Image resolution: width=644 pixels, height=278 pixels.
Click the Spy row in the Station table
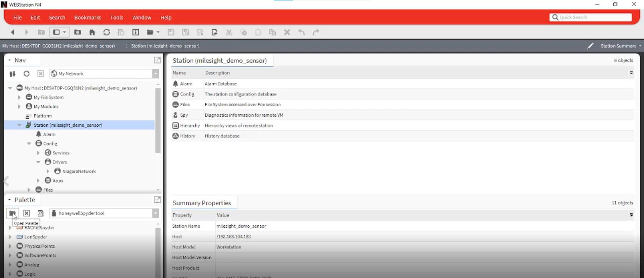click(402, 115)
